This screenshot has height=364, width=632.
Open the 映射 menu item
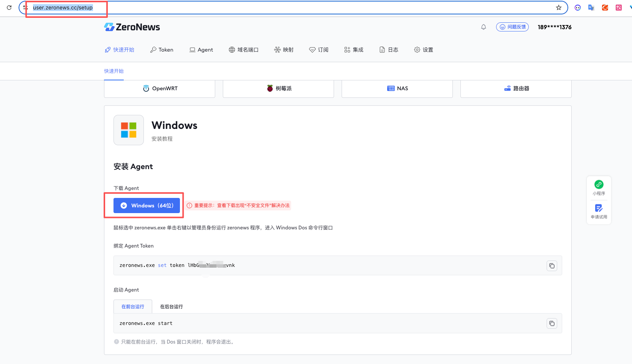284,50
